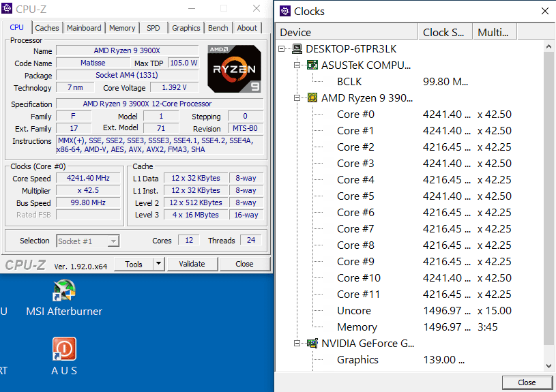
Task: Click Close button in CPU-Z window
Action: pyautogui.click(x=244, y=264)
